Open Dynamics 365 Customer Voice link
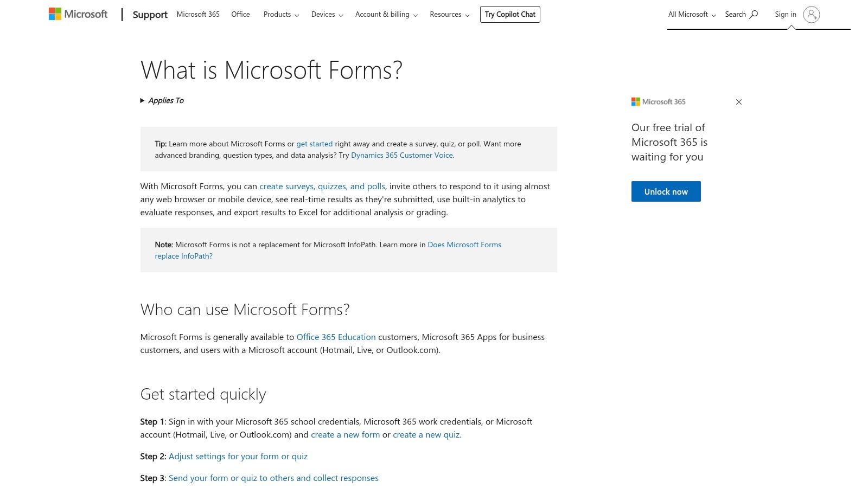 [x=403, y=155]
